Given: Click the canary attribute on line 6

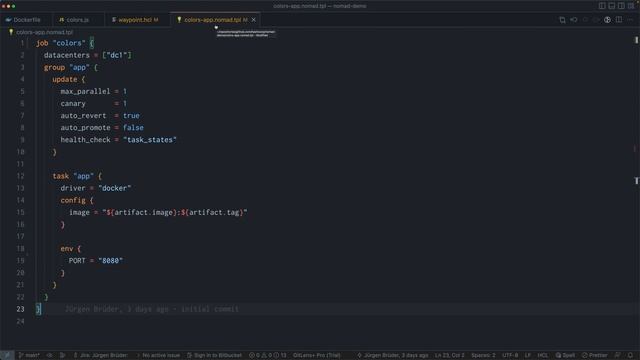Looking at the screenshot, I should tap(73, 104).
